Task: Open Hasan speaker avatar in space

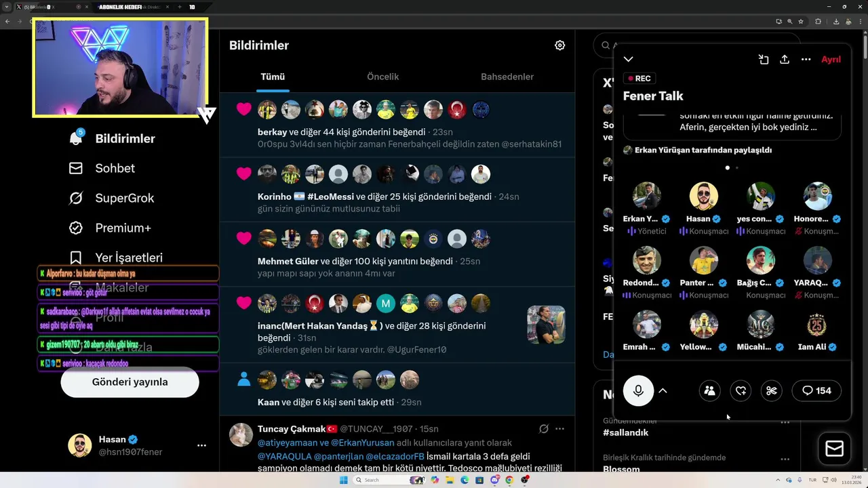Action: click(x=704, y=196)
